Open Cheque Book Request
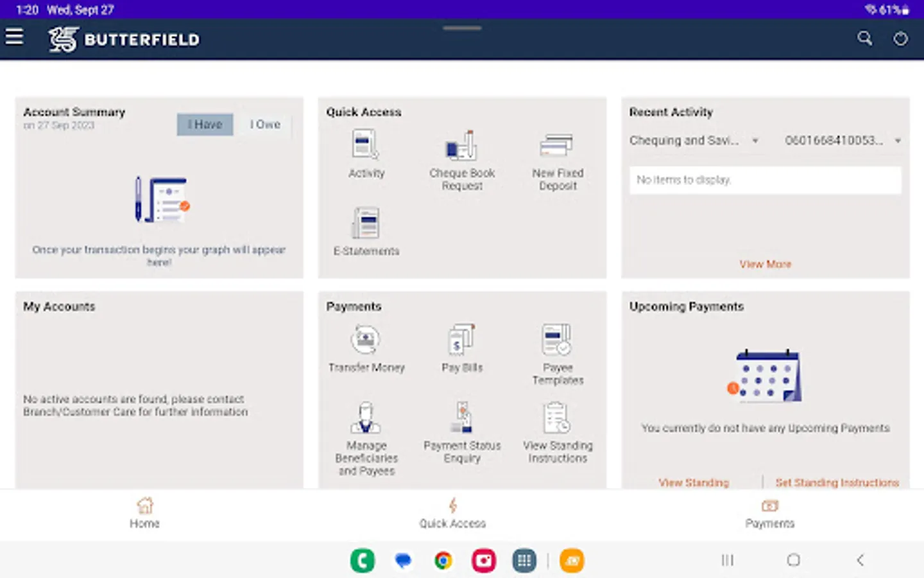924x578 pixels. coord(462,161)
